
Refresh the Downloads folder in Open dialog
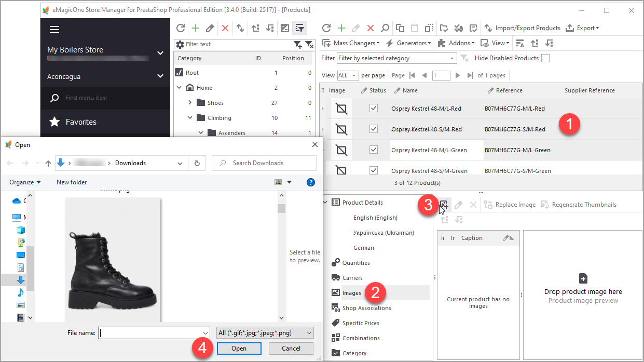197,163
